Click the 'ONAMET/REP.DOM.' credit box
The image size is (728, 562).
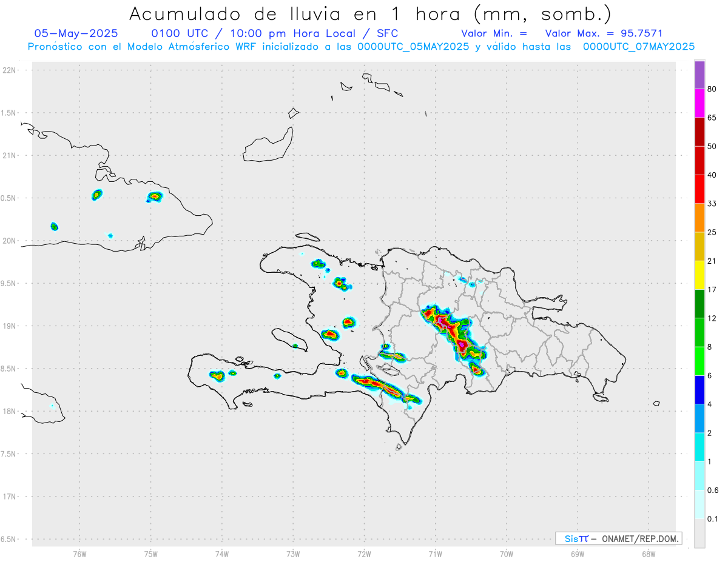pyautogui.click(x=619, y=538)
